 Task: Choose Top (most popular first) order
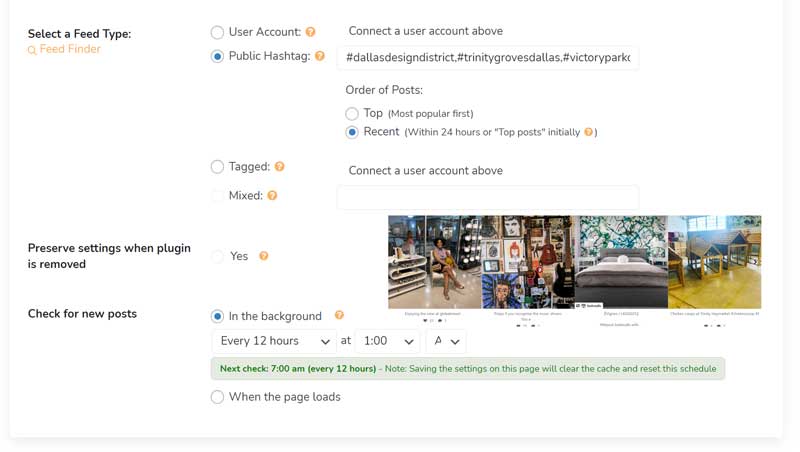click(352, 113)
